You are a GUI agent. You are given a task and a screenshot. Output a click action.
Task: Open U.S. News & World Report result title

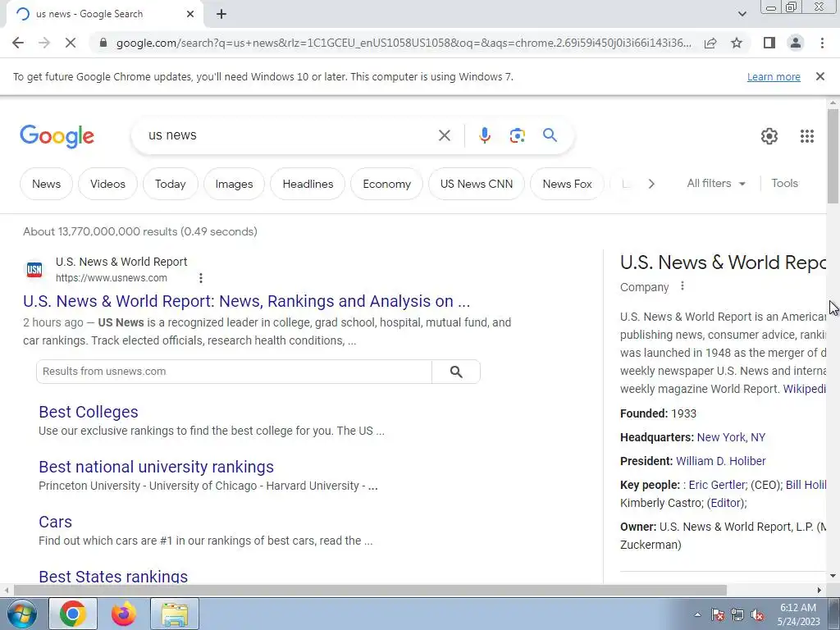coord(246,301)
